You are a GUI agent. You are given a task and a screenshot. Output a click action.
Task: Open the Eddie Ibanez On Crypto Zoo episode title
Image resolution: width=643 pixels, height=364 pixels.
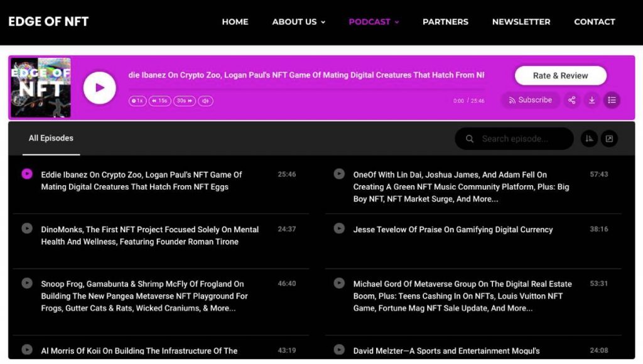(x=141, y=181)
